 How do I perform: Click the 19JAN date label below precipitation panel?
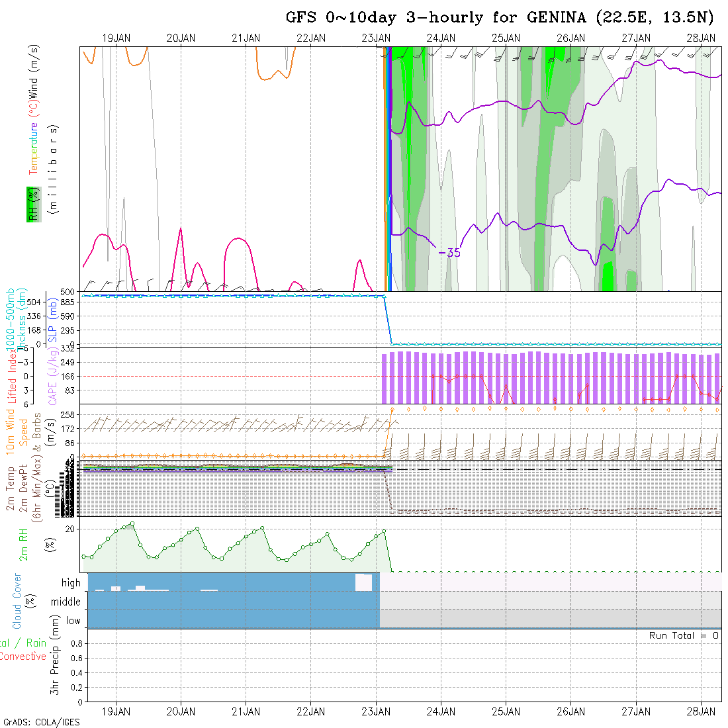tap(116, 711)
